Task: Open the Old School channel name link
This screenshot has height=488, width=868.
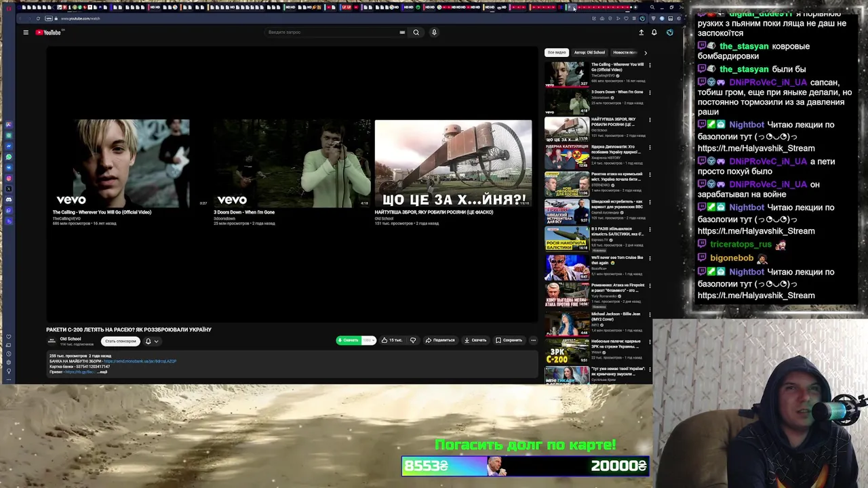Action: [71, 339]
